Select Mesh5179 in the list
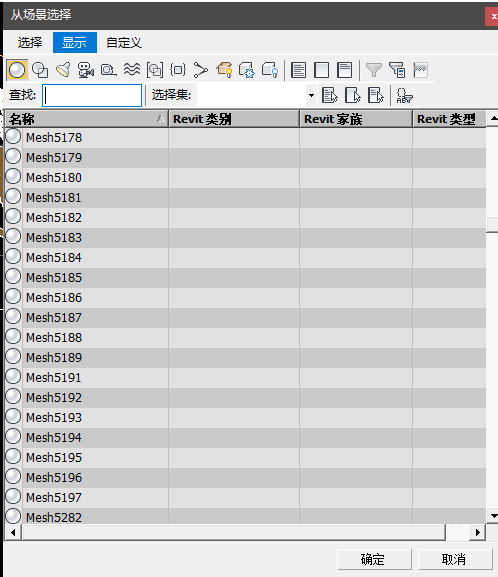 click(54, 157)
